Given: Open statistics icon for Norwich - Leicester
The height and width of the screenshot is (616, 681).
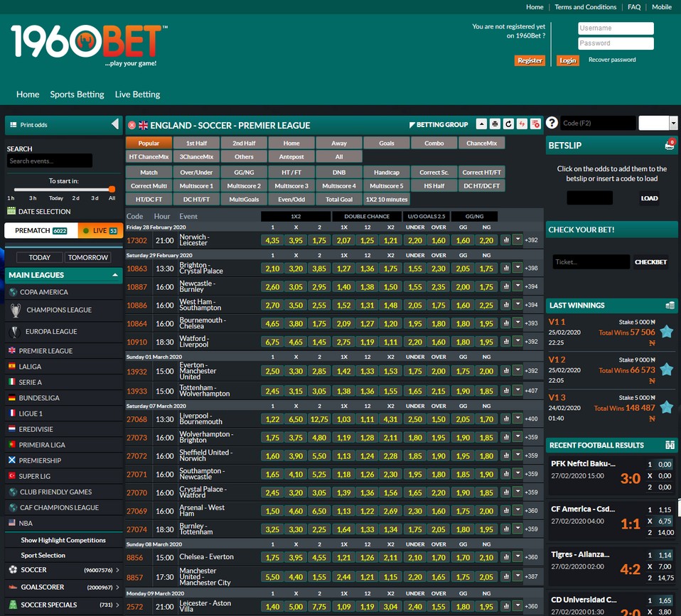Looking at the screenshot, I should click(505, 239).
